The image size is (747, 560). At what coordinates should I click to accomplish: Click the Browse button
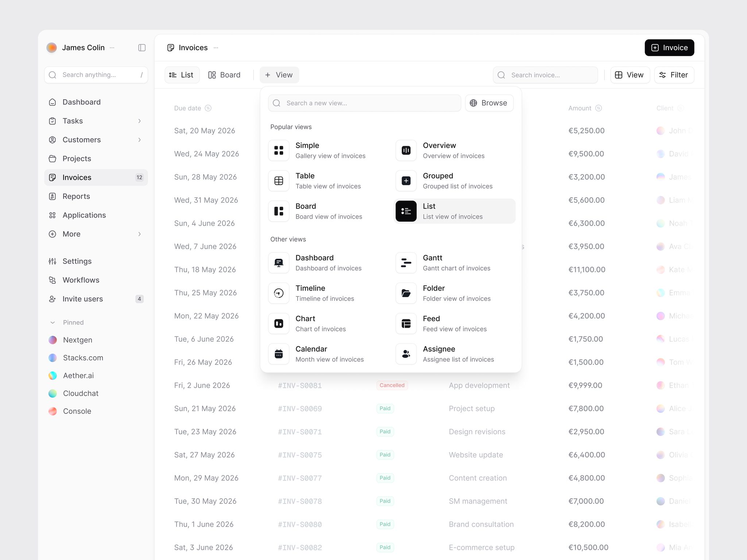[x=489, y=103]
